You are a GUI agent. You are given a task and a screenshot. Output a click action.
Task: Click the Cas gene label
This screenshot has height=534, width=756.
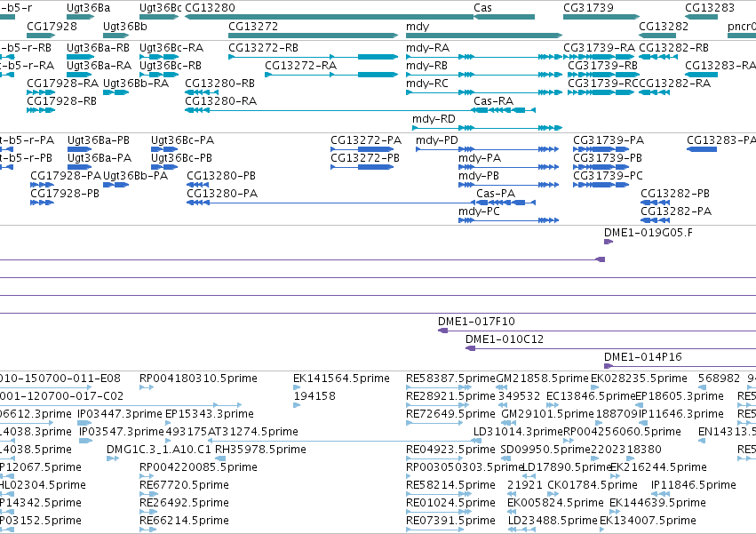pos(482,8)
